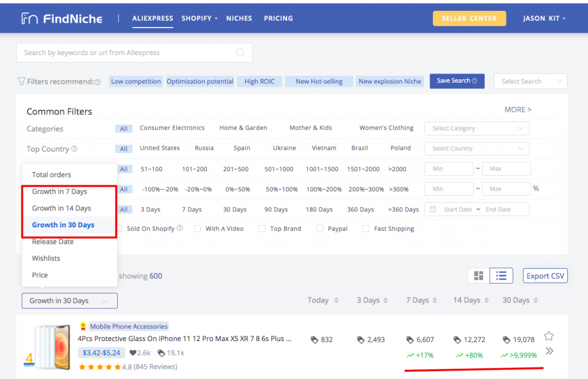Select All in the 51~100 orders row
The image size is (588, 379).
tap(124, 169)
